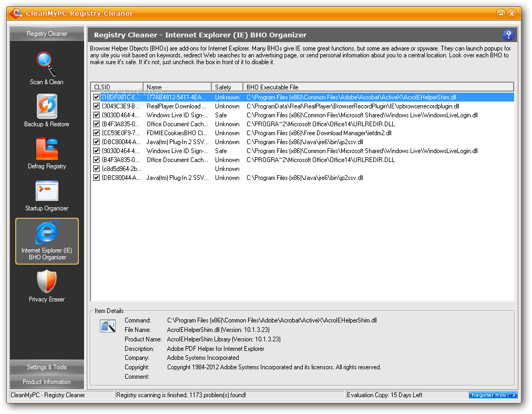532x414 pixels.
Task: Click the AcroIEHelperShim Library product name
Action: pos(223,339)
